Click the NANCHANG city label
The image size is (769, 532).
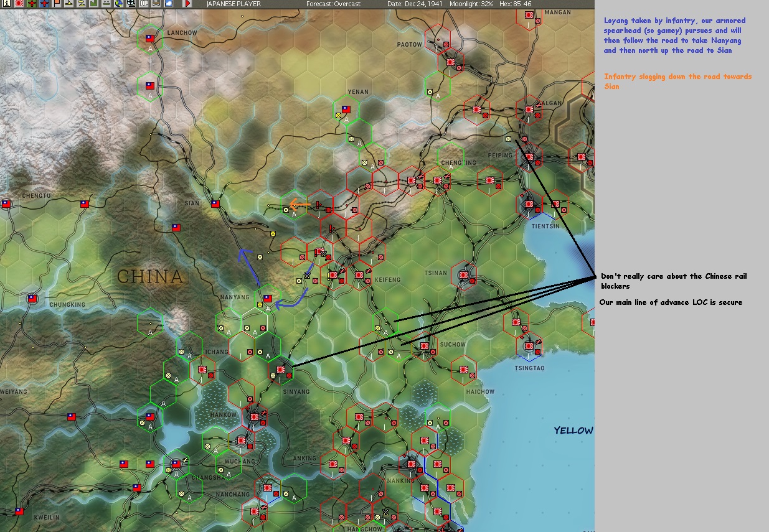[233, 494]
